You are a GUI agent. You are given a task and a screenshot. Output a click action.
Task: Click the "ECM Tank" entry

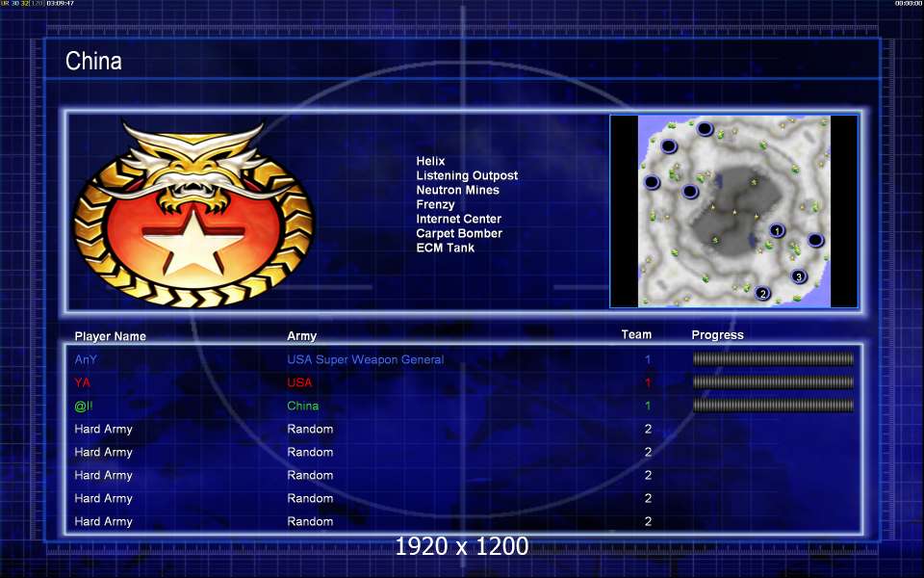[x=445, y=248]
